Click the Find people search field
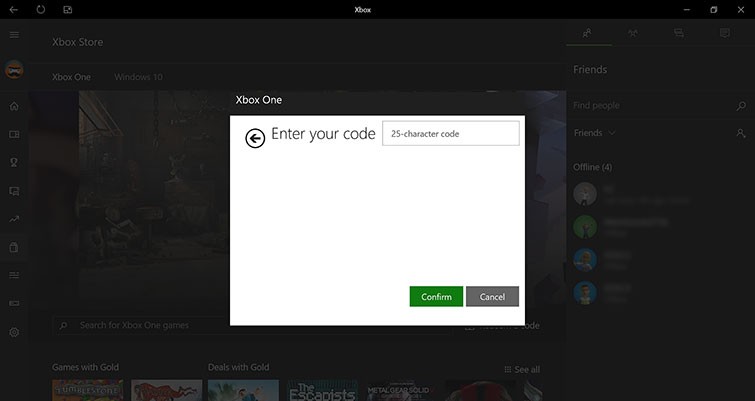 [653, 105]
